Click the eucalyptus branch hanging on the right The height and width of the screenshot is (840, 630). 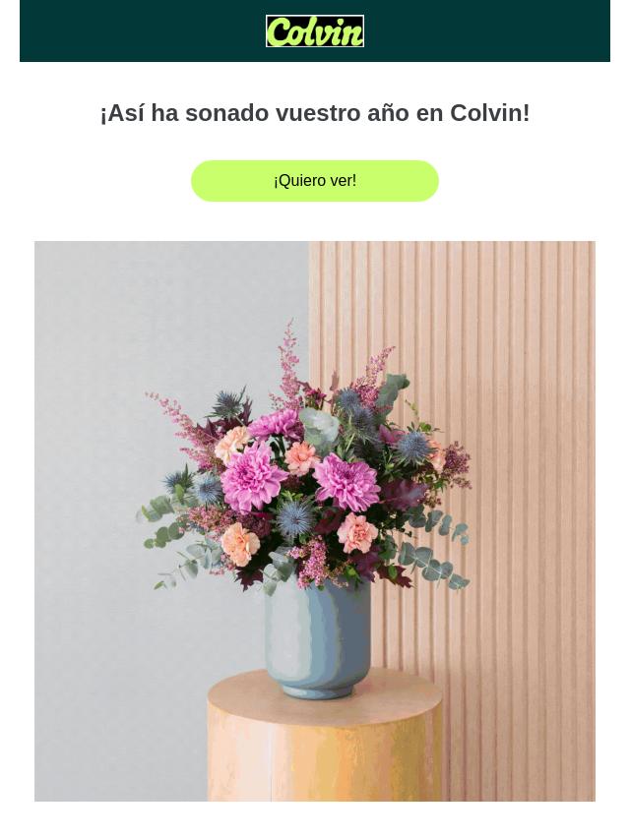tap(434, 557)
